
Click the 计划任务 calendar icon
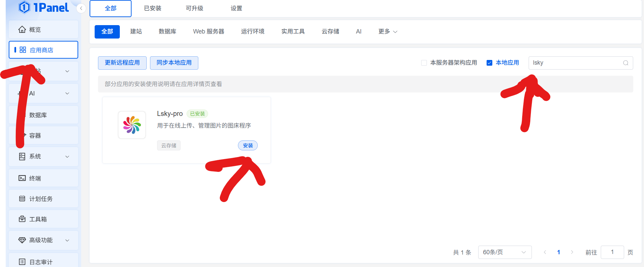[x=22, y=199]
